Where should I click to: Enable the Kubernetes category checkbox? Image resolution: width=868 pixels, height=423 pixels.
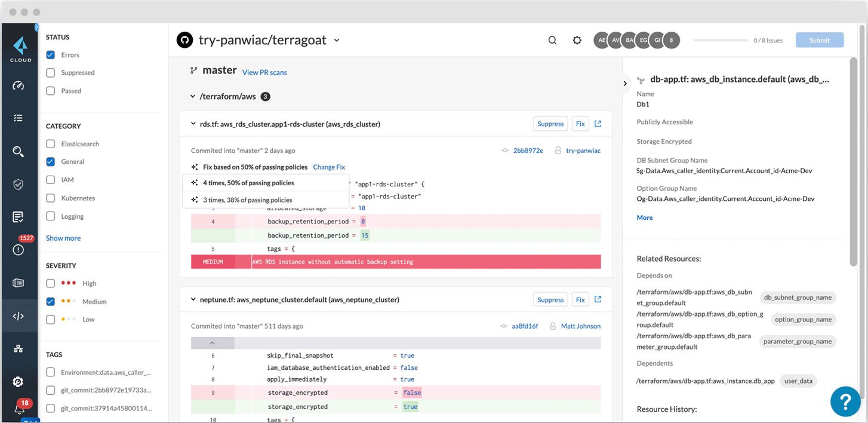point(51,198)
